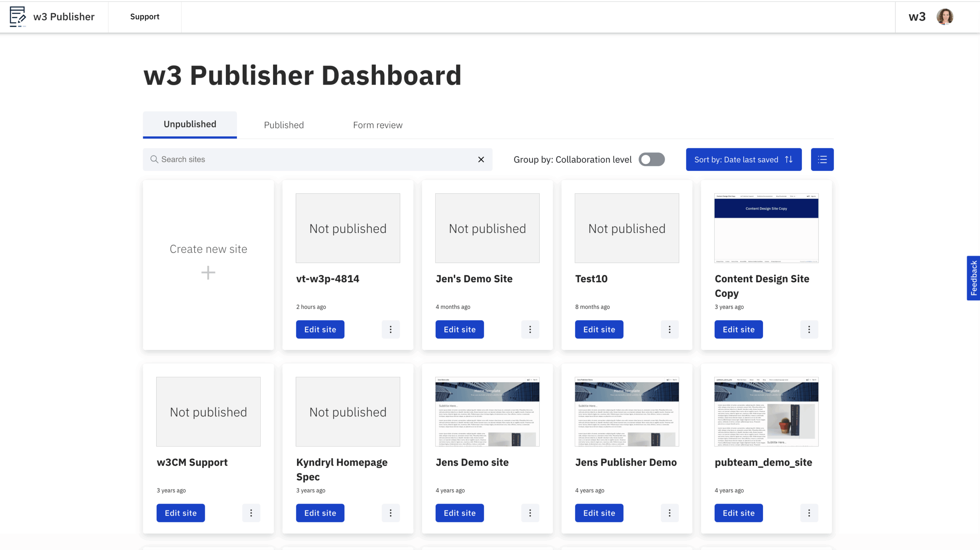Open options menu for Kyndryl Homepage Spec
This screenshot has width=980, height=550.
click(x=390, y=513)
